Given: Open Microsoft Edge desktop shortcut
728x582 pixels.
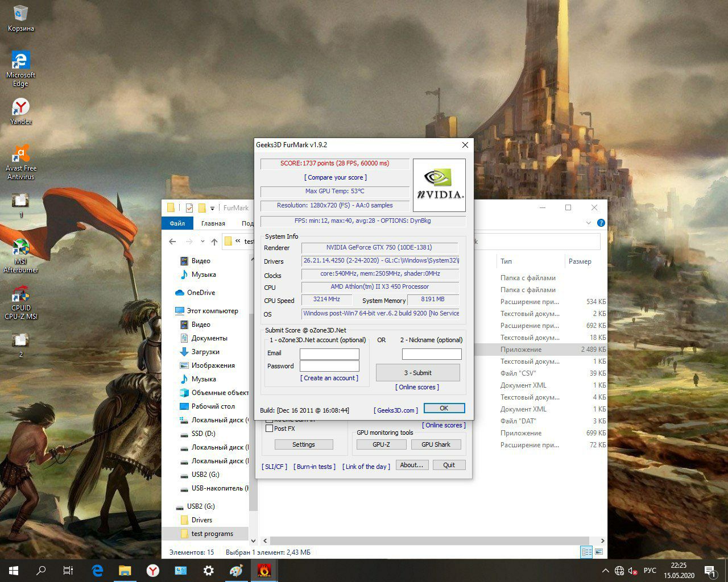Looking at the screenshot, I should pos(20,68).
